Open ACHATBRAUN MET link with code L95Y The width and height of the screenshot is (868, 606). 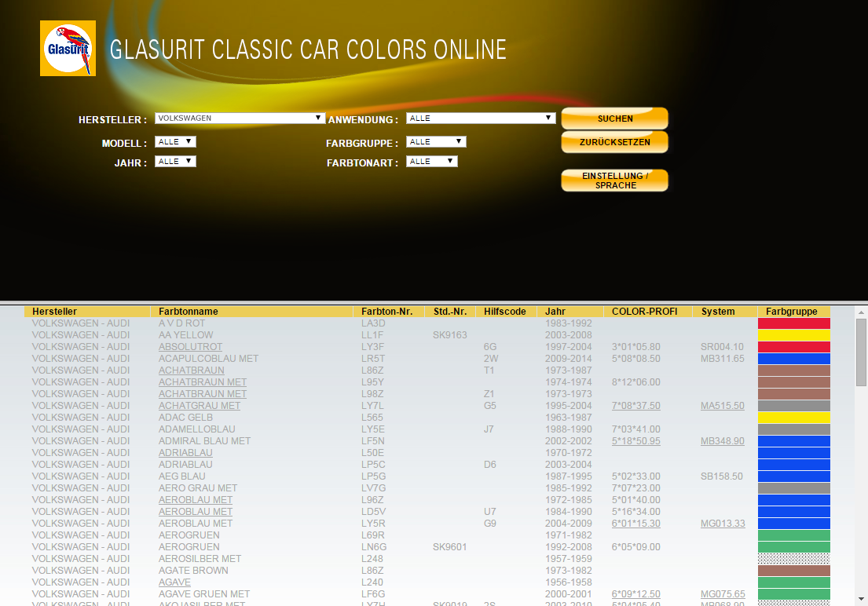point(203,381)
